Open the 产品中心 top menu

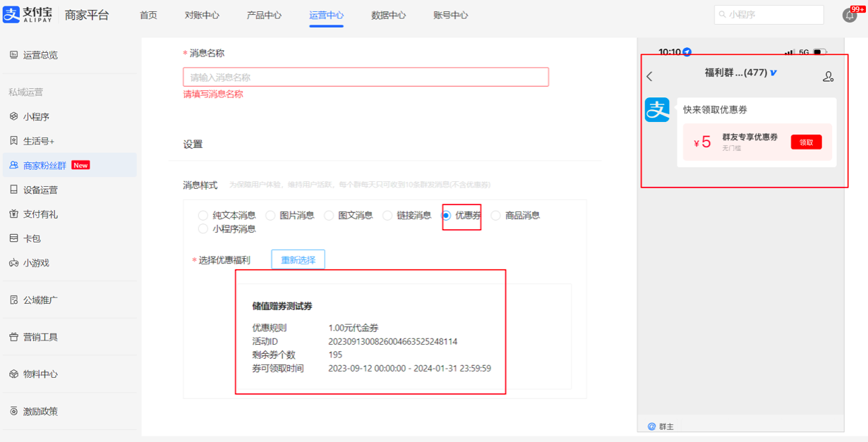point(264,15)
